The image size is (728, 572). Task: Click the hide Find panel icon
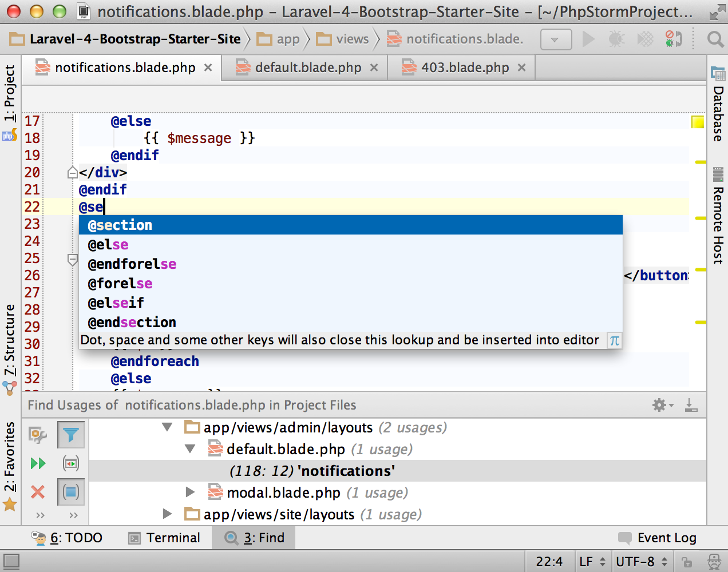(x=691, y=405)
